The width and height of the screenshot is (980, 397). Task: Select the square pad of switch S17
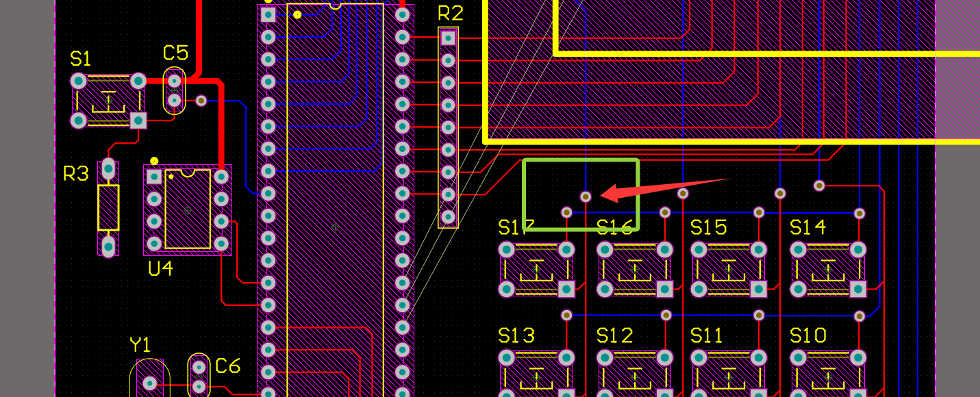tap(566, 289)
